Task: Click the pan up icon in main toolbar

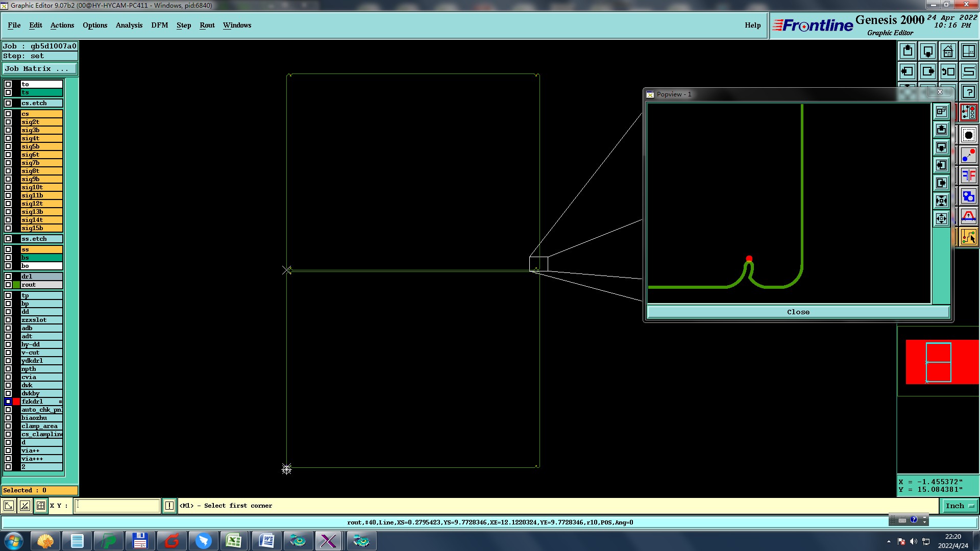Action: click(x=908, y=51)
